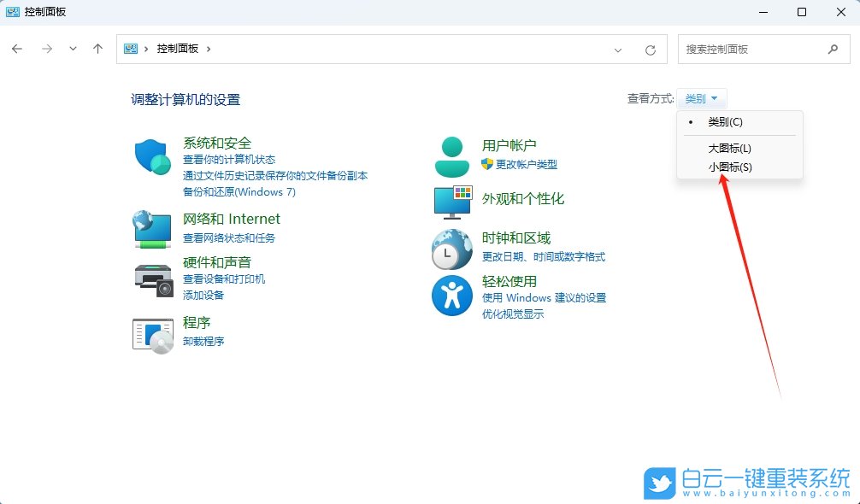Viewport: 860px width, 504px height.
Task: Open 外观和个性化 monitor icon
Action: [x=451, y=202]
